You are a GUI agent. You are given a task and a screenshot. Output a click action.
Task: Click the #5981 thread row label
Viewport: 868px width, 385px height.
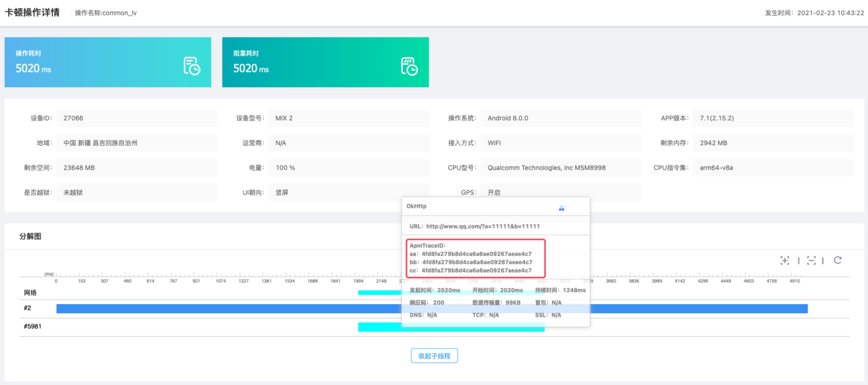pyautogui.click(x=32, y=326)
